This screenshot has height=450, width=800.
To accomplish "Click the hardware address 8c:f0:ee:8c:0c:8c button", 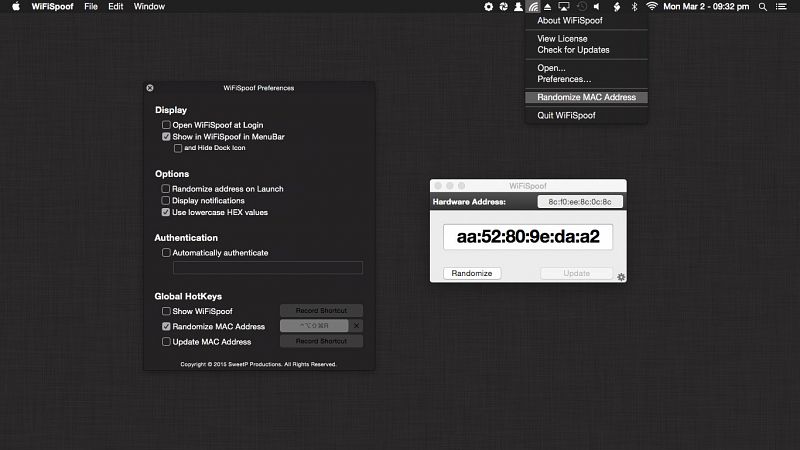I will pos(580,201).
